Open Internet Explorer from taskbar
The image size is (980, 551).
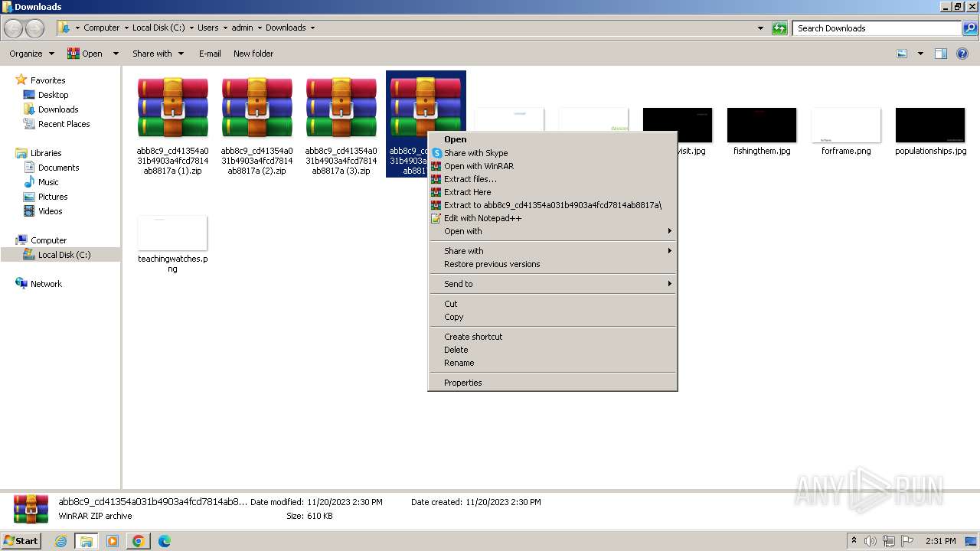(61, 541)
